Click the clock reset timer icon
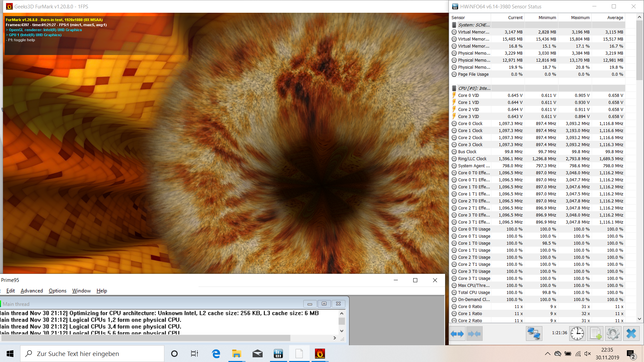This screenshot has width=644, height=362. pyautogui.click(x=577, y=334)
